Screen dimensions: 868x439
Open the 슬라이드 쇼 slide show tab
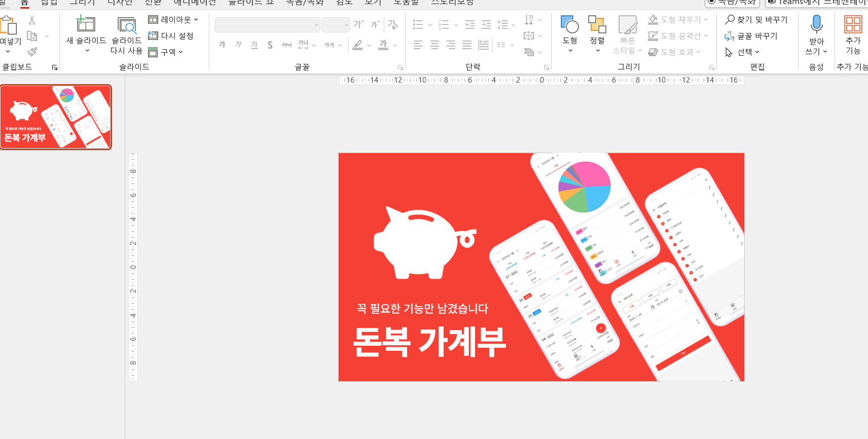pos(251,3)
